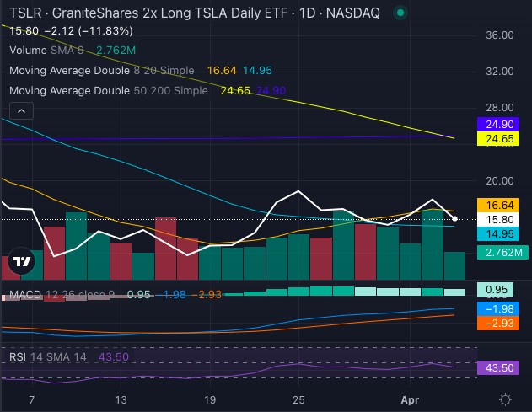Open chart settings gear icon
The width and height of the screenshot is (532, 412).
pos(505,400)
